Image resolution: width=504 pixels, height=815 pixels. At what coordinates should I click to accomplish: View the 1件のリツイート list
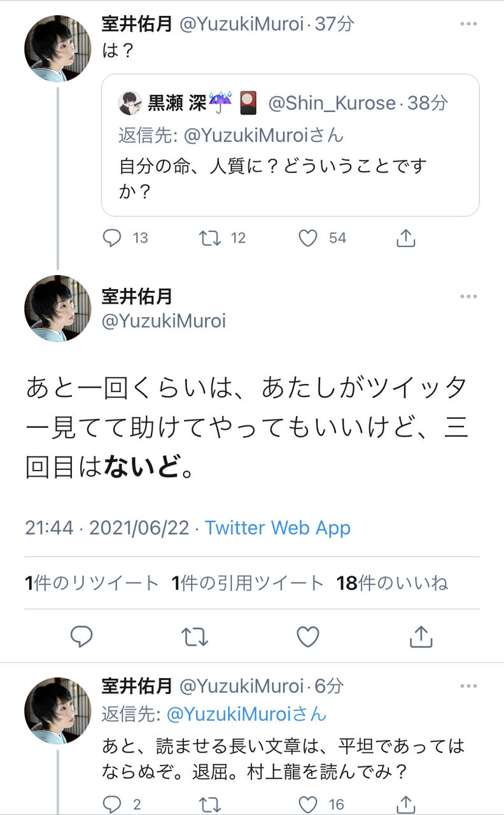[92, 583]
